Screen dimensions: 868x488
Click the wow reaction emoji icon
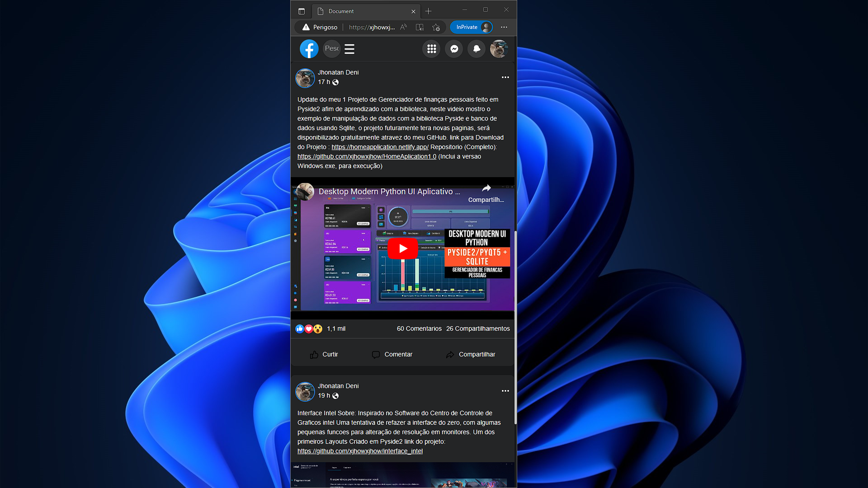pyautogui.click(x=318, y=329)
